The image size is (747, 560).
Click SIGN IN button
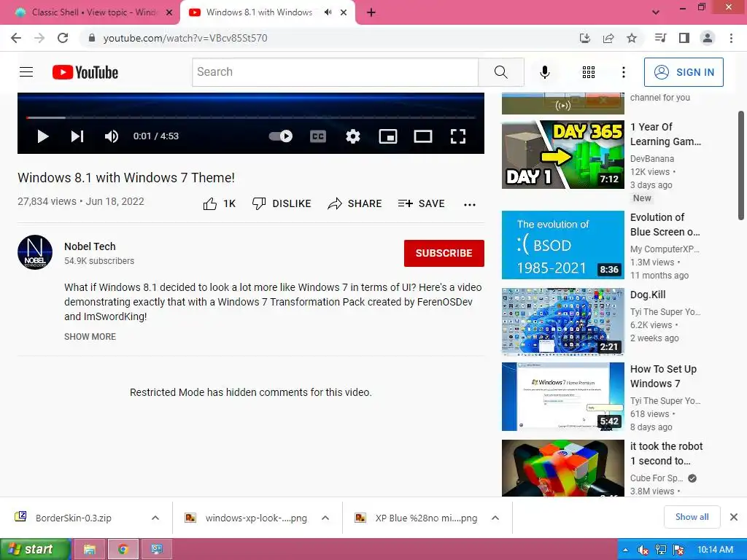click(x=684, y=72)
